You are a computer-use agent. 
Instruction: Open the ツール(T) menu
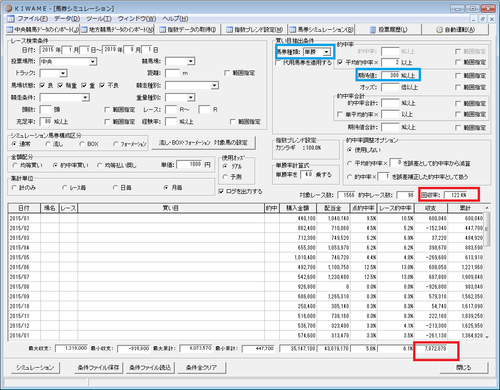[99, 19]
